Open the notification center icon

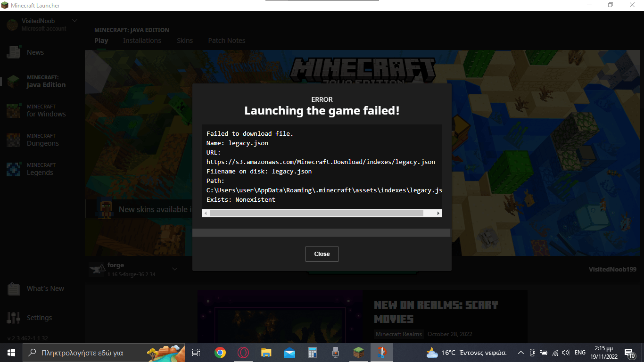(629, 353)
